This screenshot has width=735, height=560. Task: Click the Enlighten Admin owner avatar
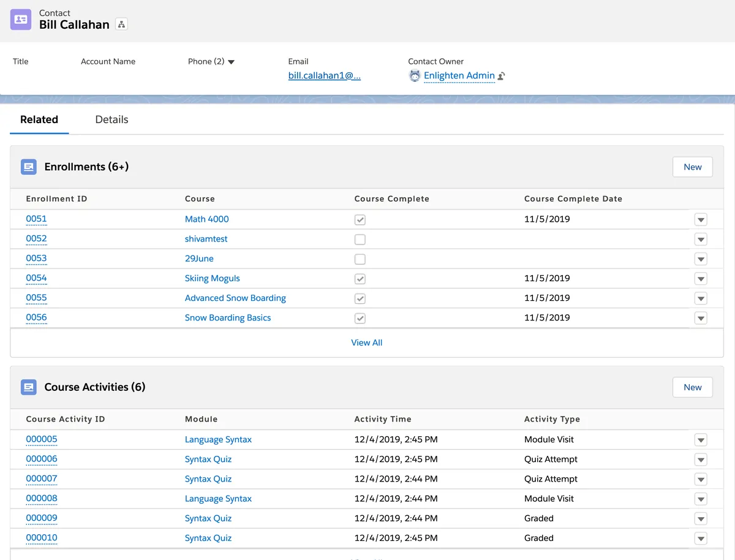415,76
